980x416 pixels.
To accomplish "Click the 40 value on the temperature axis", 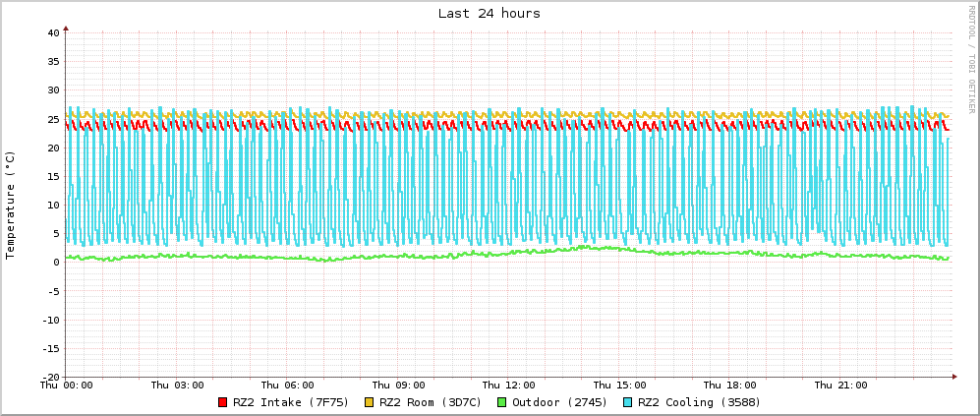I will [54, 32].
